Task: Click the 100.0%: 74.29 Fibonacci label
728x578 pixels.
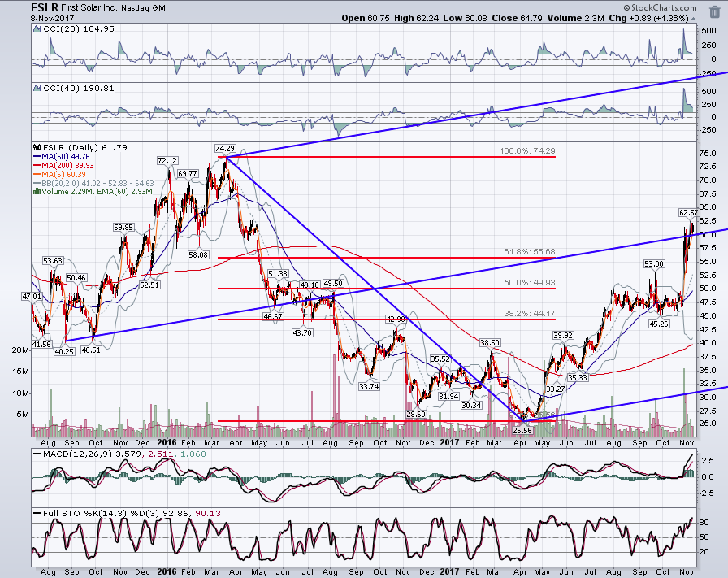Action: [527, 151]
